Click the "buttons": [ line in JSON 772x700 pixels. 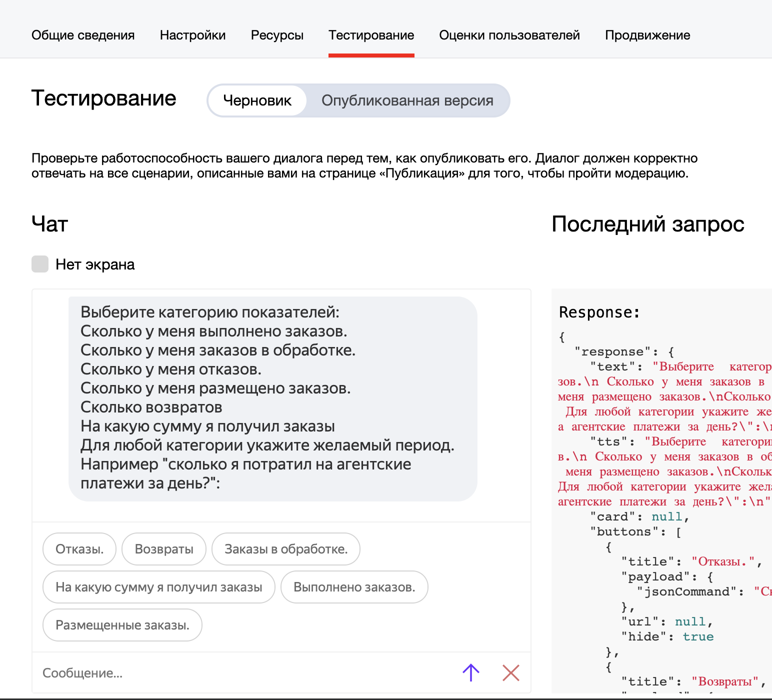635,531
